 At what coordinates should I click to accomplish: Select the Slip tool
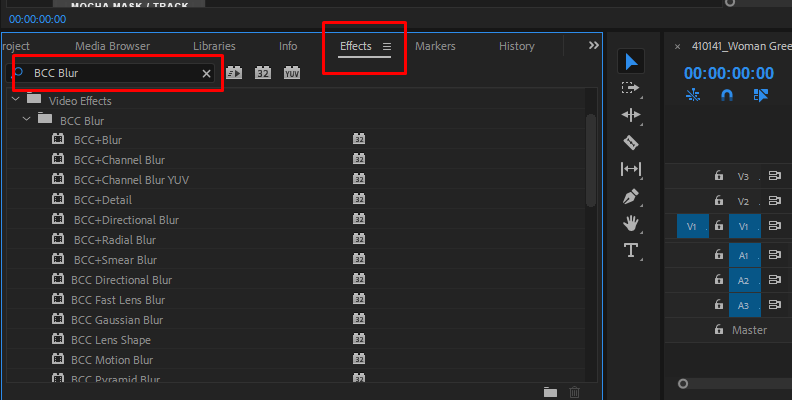pos(630,169)
